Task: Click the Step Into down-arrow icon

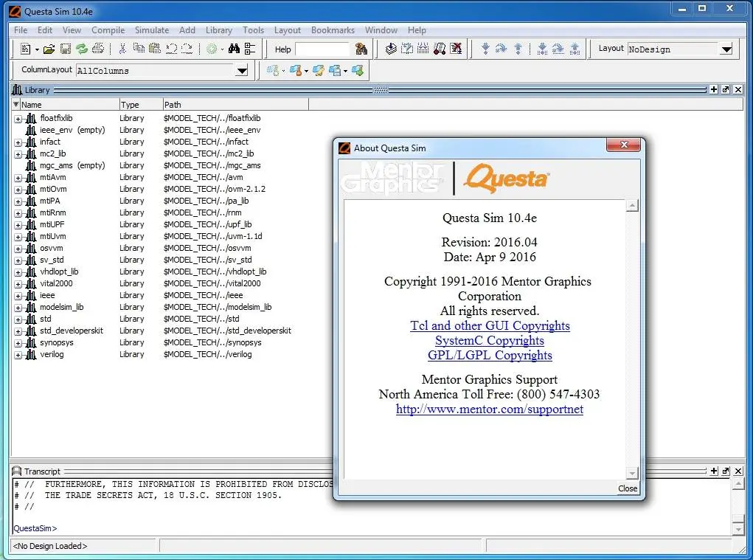Action: point(485,49)
